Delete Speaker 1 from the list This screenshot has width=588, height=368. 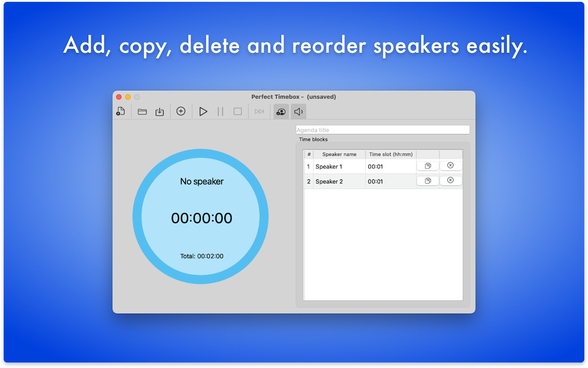tap(450, 166)
